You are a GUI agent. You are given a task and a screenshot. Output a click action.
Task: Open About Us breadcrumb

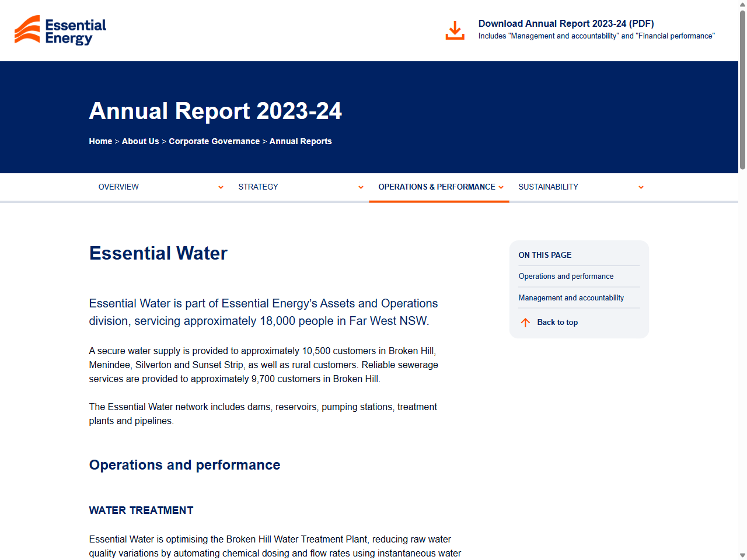[140, 141]
